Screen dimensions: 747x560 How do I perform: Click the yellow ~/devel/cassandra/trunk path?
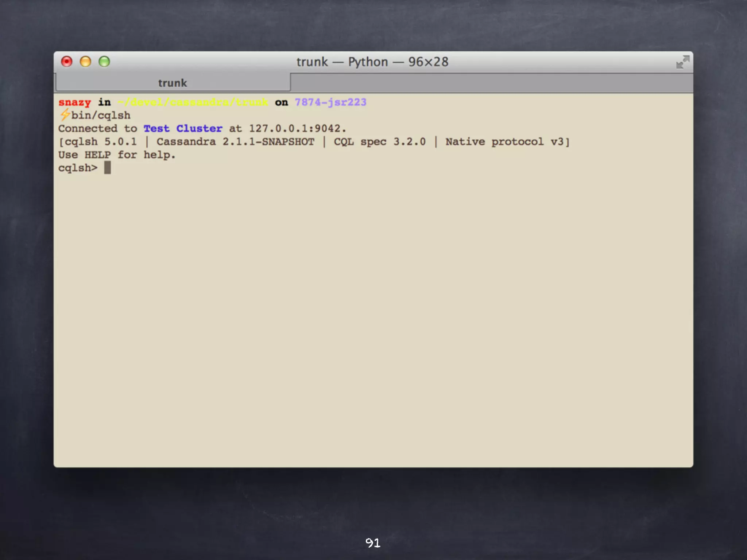coord(193,102)
